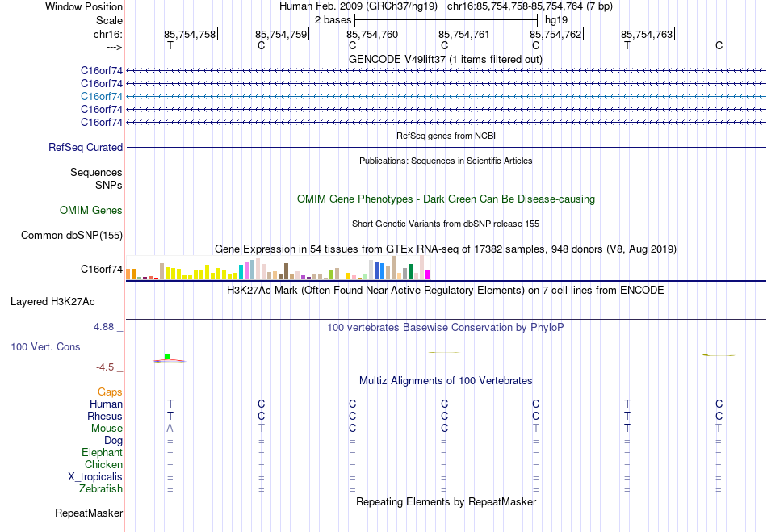Screen dimensions: 767x532
Task: Click the 85,754,762 coordinate marker
Action: [555, 34]
